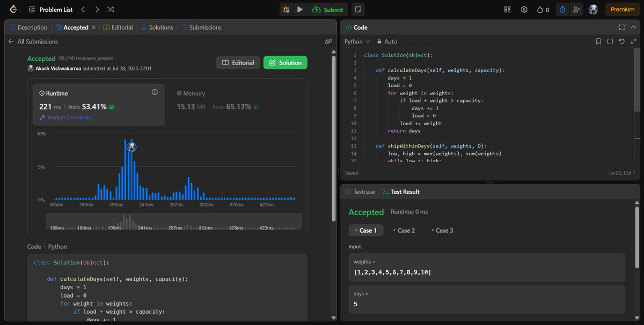Open the Testcase tab
This screenshot has width=644, height=325.
(360, 192)
